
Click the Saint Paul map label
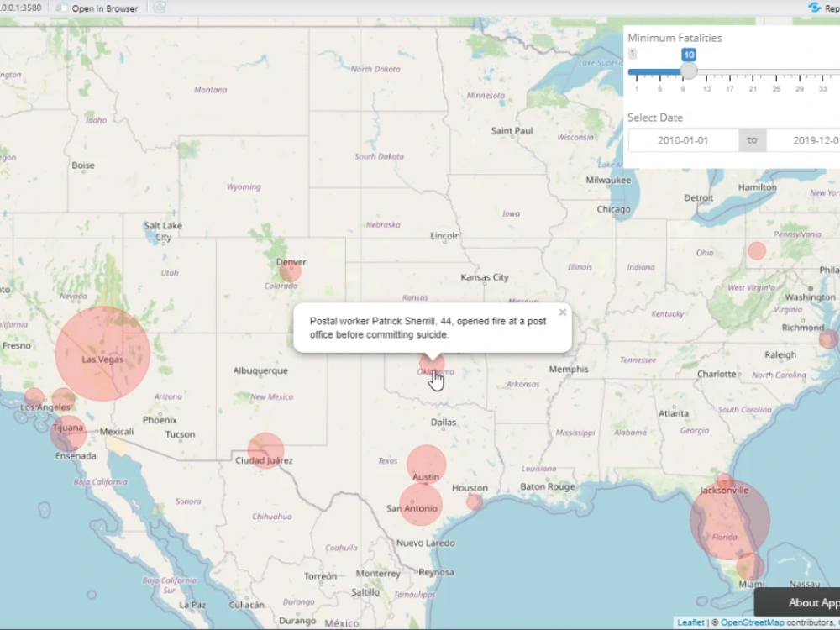(512, 131)
